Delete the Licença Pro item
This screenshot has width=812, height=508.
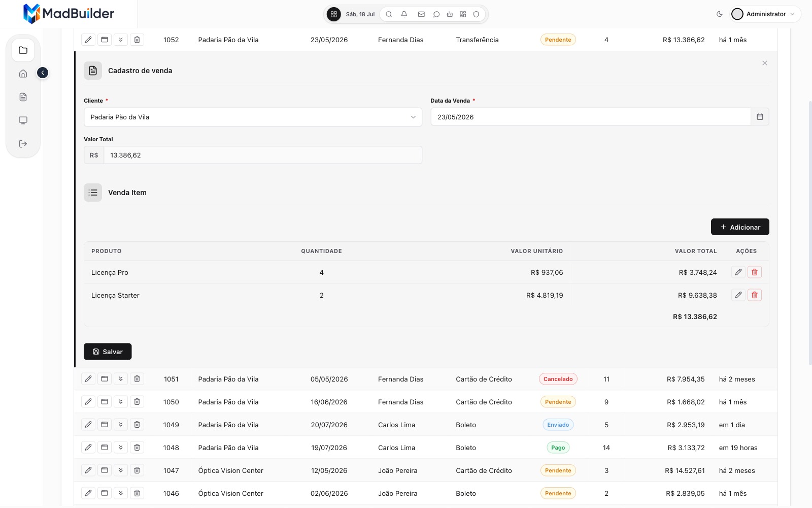coord(755,272)
